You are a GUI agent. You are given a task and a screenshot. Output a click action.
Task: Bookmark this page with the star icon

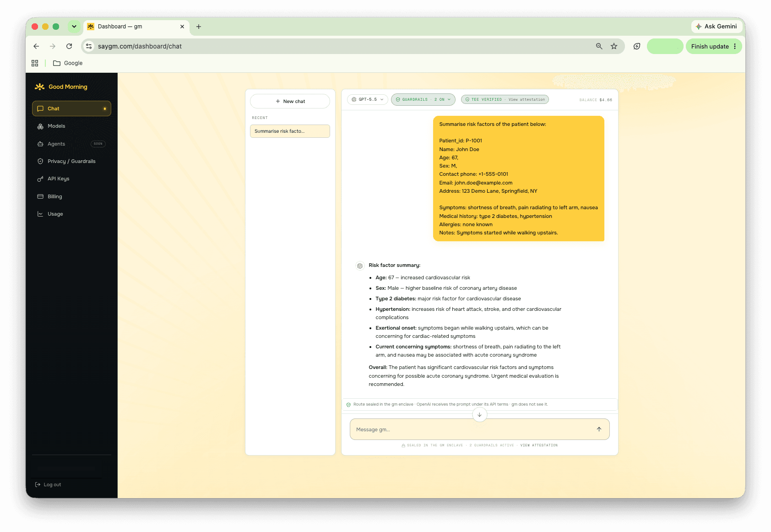point(614,46)
